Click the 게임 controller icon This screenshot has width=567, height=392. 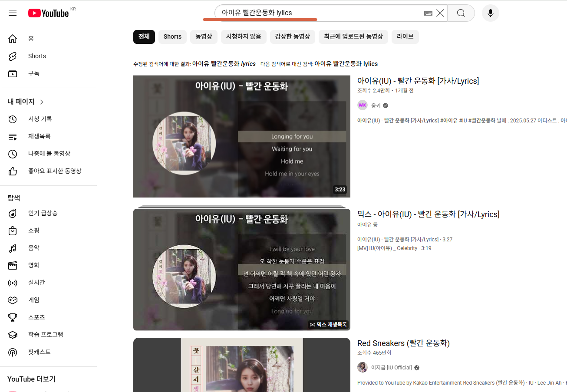[13, 300]
